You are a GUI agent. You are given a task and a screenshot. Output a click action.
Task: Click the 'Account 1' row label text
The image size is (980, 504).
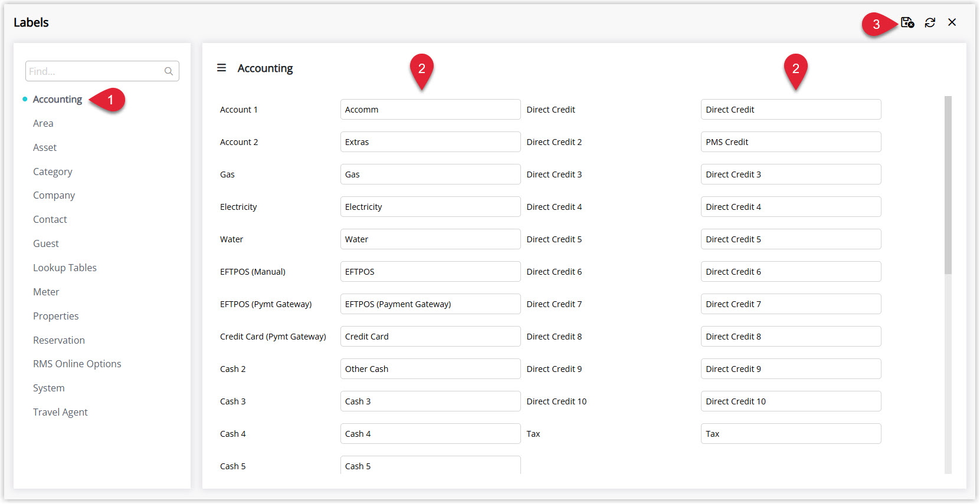(x=239, y=110)
